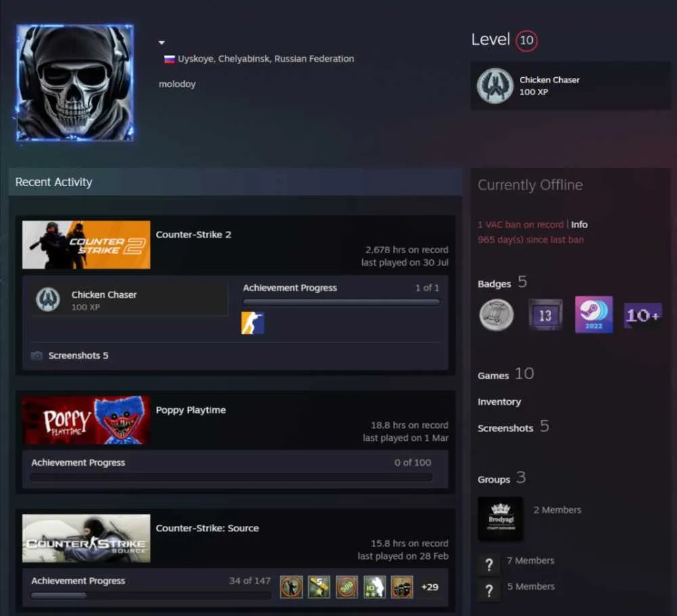Screen dimensions: 677x616
Task: Expand the dropdown arrow above the location
Action: coord(162,42)
